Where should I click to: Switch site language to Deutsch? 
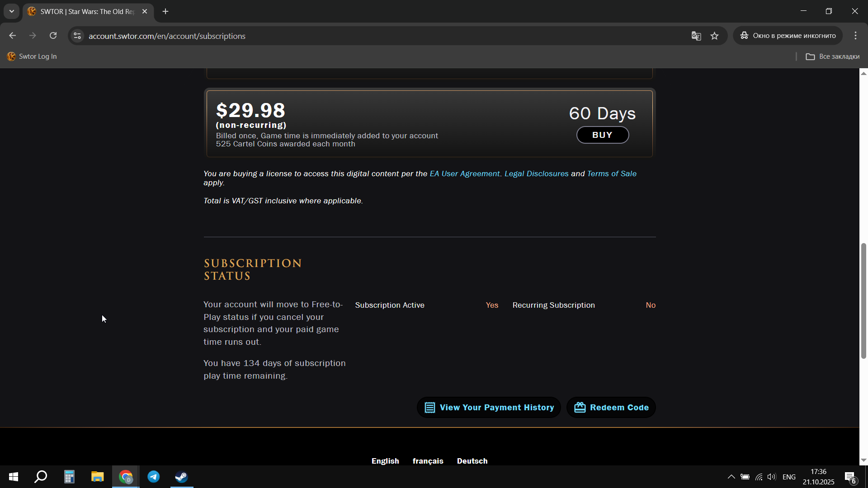(x=472, y=461)
